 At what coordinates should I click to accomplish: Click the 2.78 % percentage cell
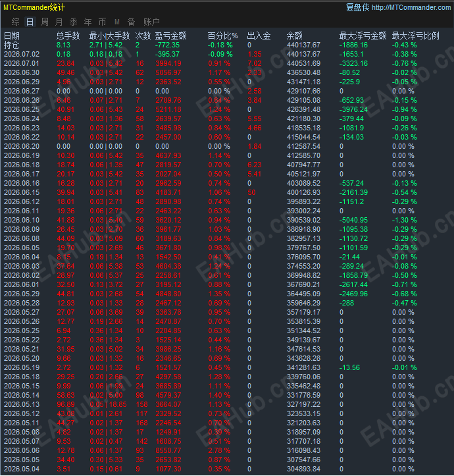click(x=219, y=450)
